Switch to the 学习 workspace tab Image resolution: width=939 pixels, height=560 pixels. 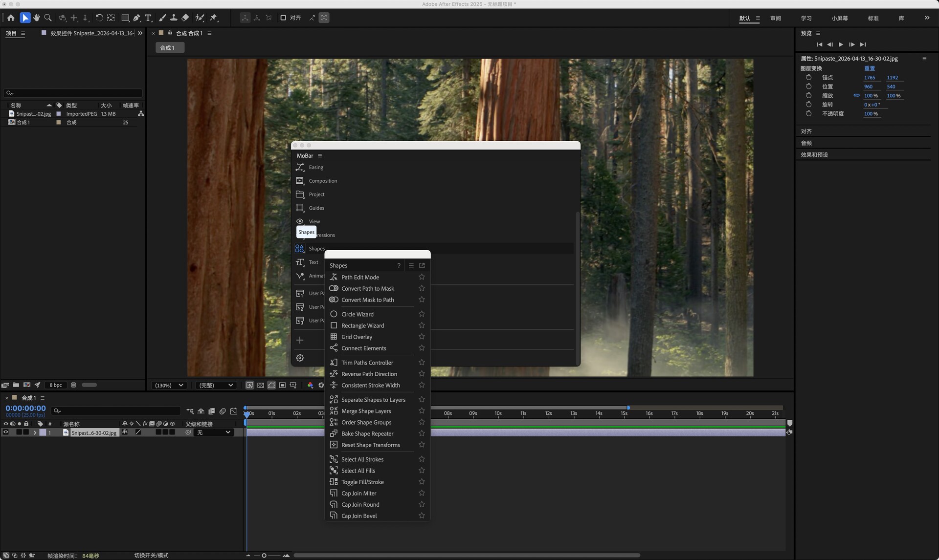click(806, 18)
